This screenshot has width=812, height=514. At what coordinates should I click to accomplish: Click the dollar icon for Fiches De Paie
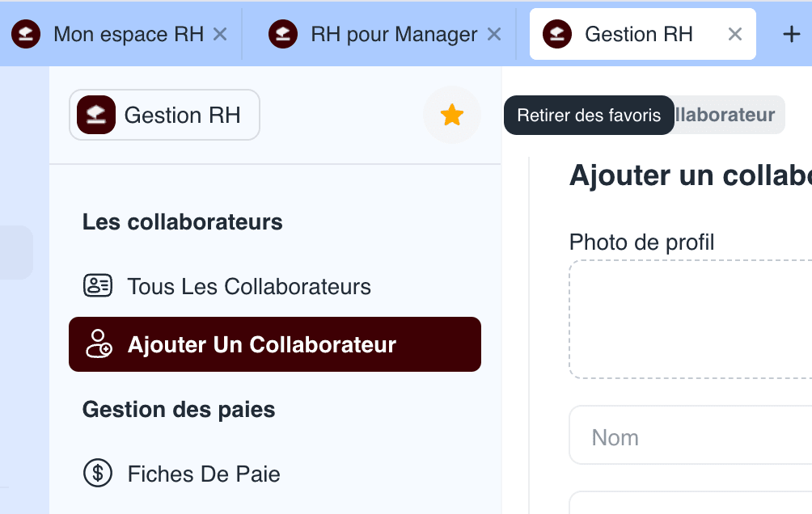click(98, 473)
